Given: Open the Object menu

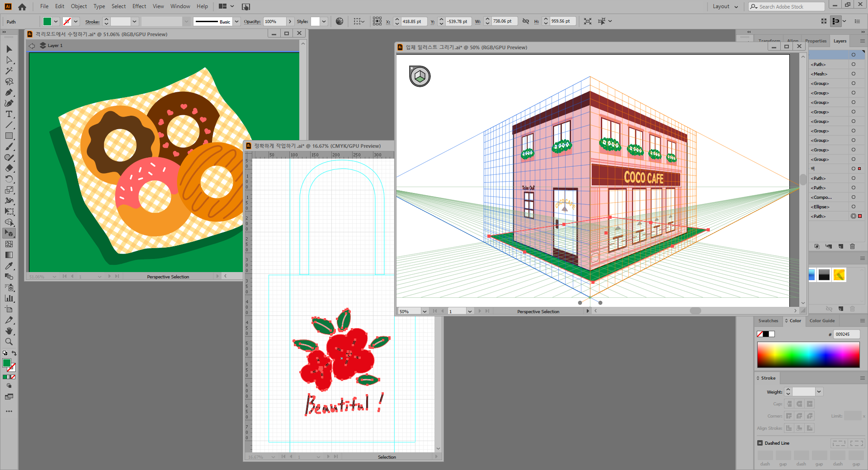Looking at the screenshot, I should [x=79, y=6].
